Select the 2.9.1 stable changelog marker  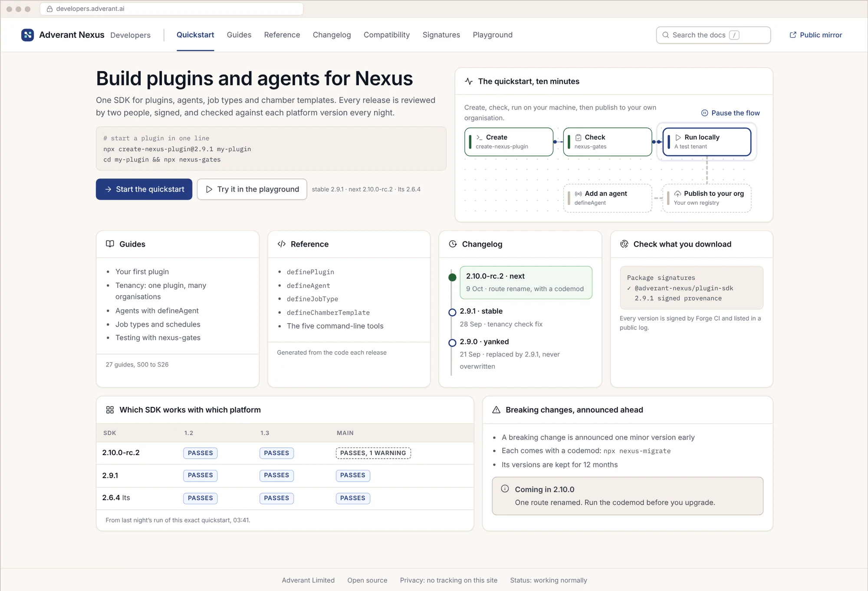coord(452,312)
